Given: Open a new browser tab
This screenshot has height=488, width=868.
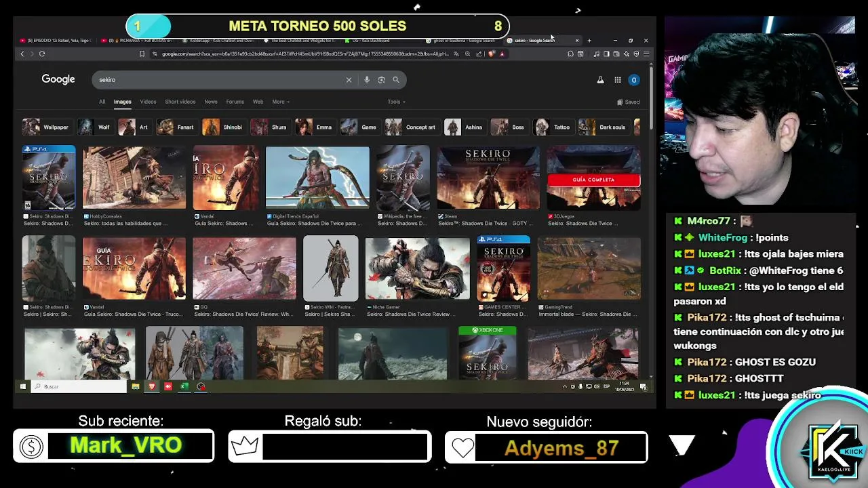Looking at the screenshot, I should 589,40.
